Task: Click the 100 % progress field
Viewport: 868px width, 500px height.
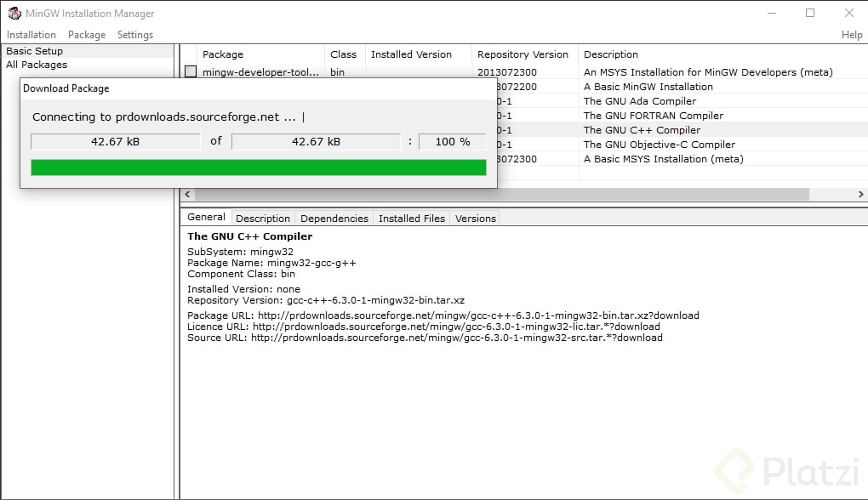Action: pyautogui.click(x=452, y=142)
